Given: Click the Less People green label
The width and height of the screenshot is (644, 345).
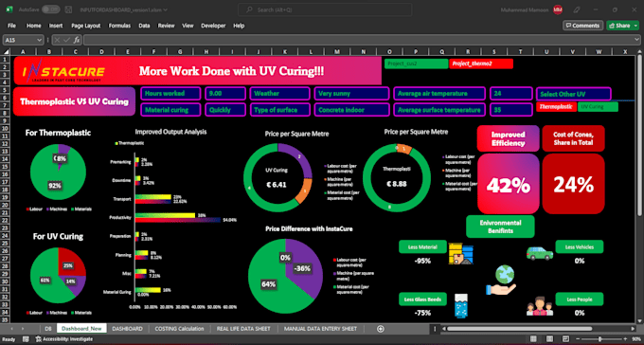Looking at the screenshot, I should [x=579, y=300].
